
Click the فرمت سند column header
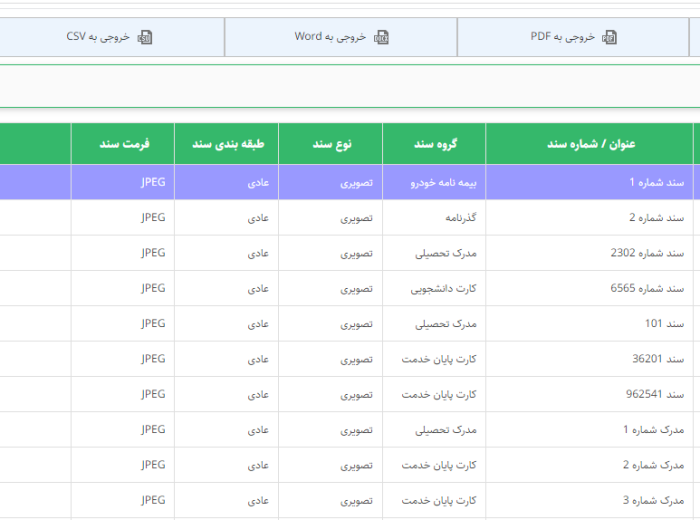pos(124,144)
